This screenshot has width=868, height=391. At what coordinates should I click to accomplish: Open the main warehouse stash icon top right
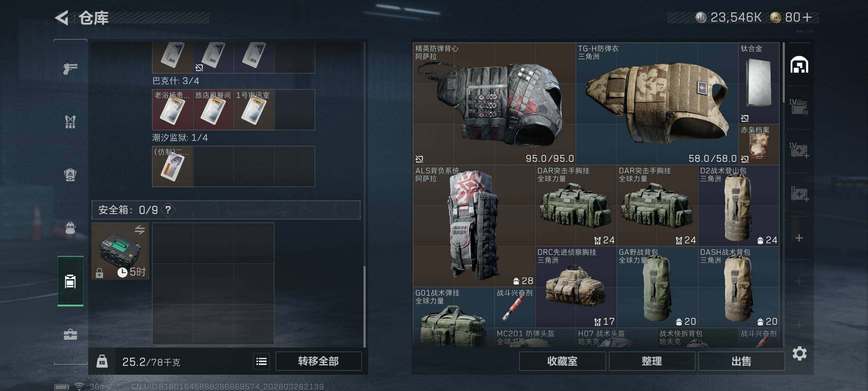pos(799,64)
